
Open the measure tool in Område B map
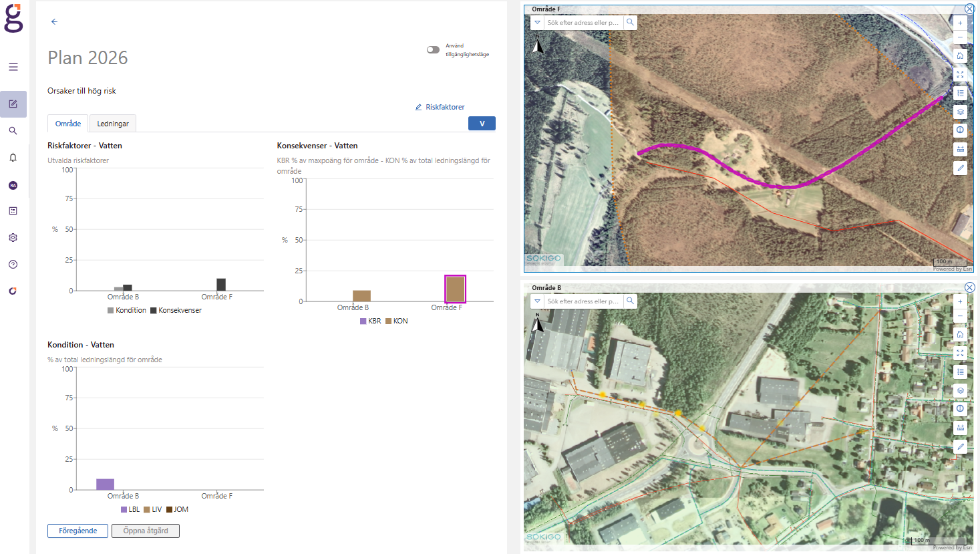[x=960, y=428]
